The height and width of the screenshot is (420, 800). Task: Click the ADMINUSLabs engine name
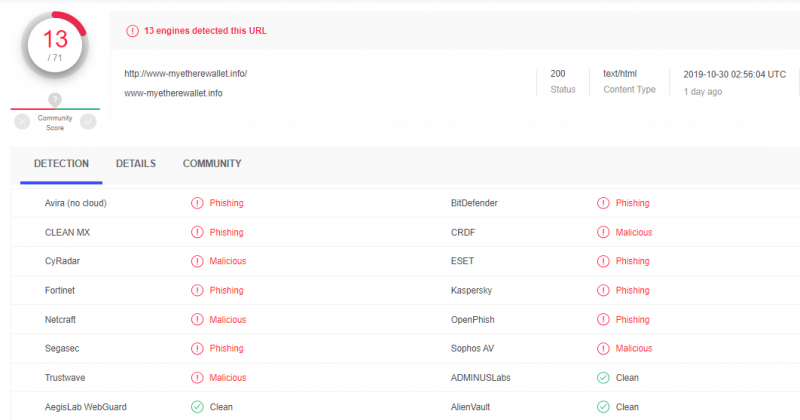[x=481, y=378]
